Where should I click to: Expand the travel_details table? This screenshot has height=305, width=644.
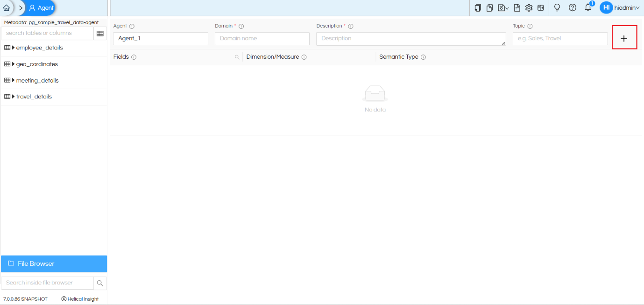pyautogui.click(x=14, y=97)
